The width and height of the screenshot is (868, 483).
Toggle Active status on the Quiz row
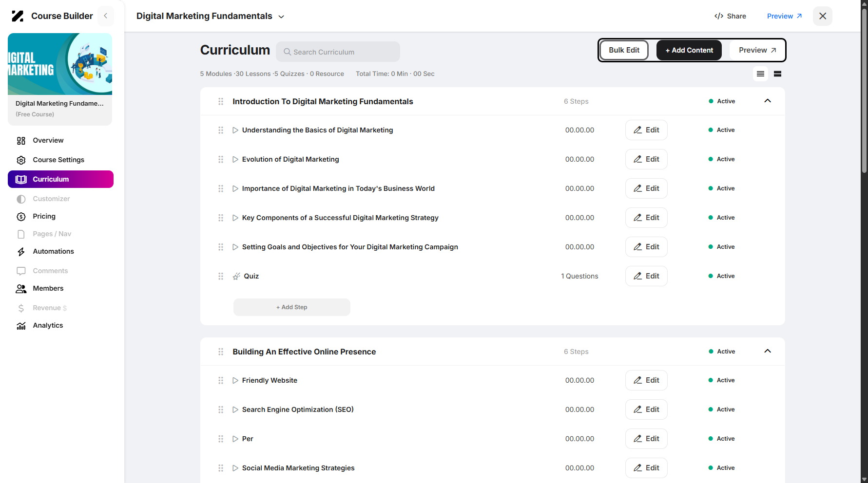point(721,276)
